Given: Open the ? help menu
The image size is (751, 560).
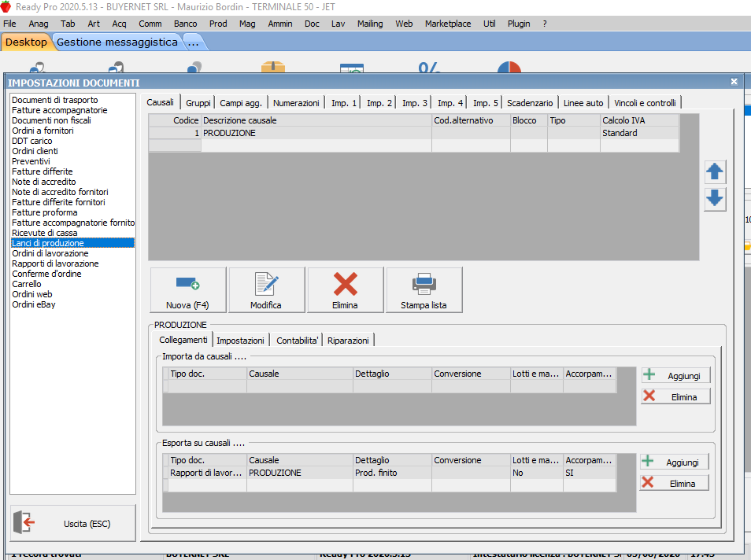Looking at the screenshot, I should (545, 24).
